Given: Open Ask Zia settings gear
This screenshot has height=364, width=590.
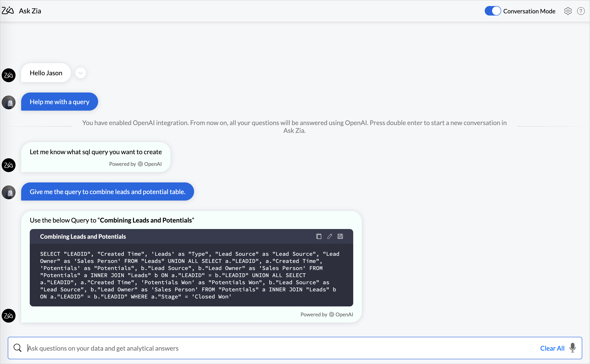Looking at the screenshot, I should click(568, 11).
